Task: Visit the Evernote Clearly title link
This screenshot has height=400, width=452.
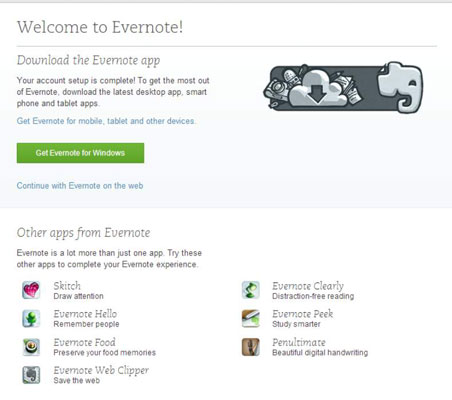Action: click(x=308, y=286)
